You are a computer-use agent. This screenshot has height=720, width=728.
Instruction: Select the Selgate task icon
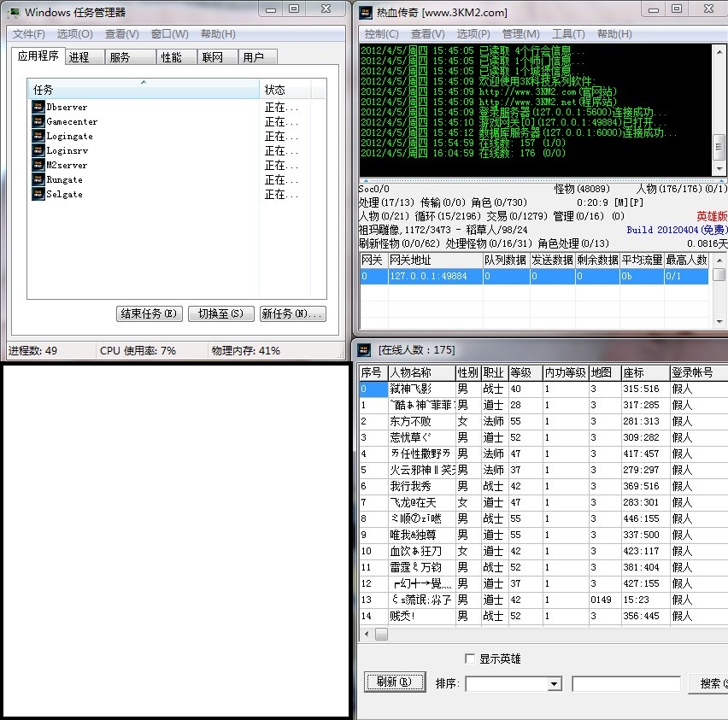pyautogui.click(x=38, y=194)
